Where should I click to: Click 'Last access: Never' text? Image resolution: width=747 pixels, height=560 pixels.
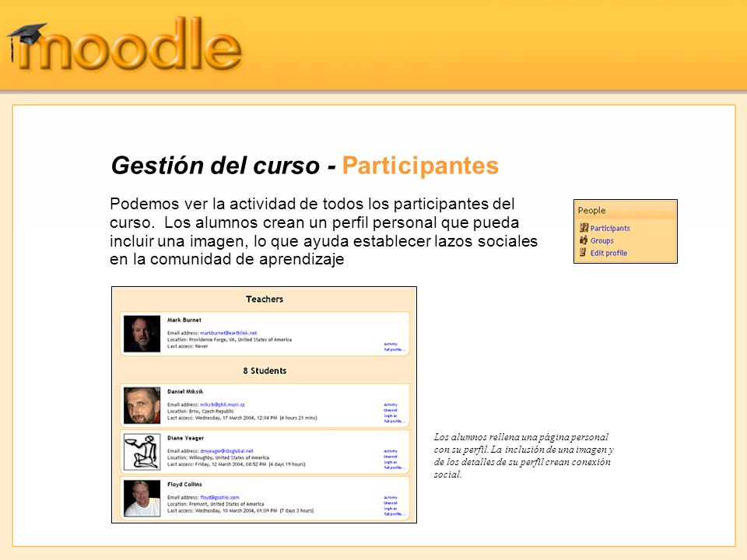[x=188, y=346]
